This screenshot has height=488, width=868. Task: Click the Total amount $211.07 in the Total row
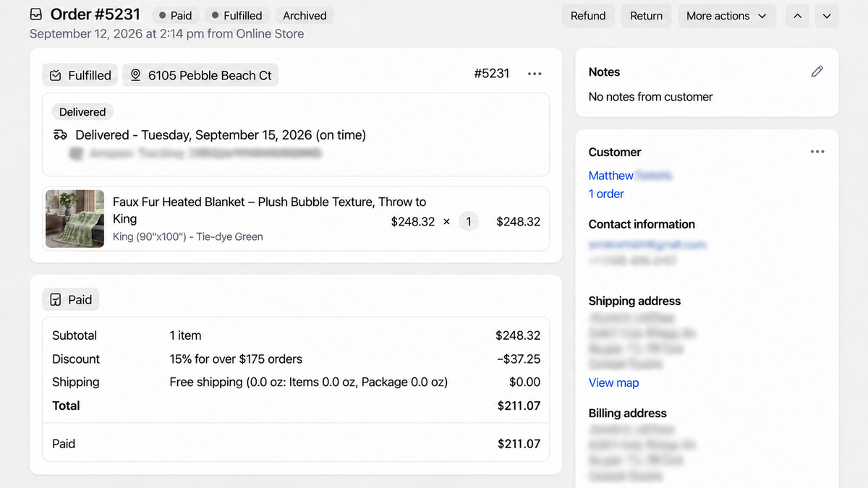click(x=519, y=406)
